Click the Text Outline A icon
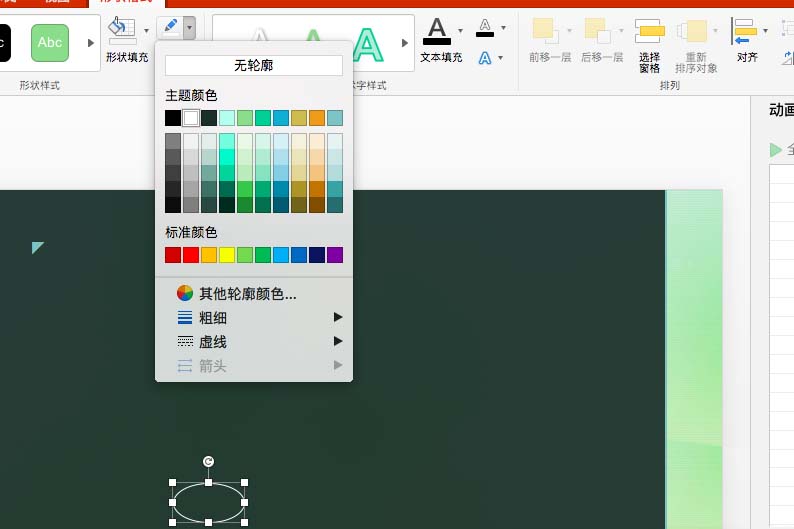This screenshot has height=529, width=794. [x=485, y=28]
